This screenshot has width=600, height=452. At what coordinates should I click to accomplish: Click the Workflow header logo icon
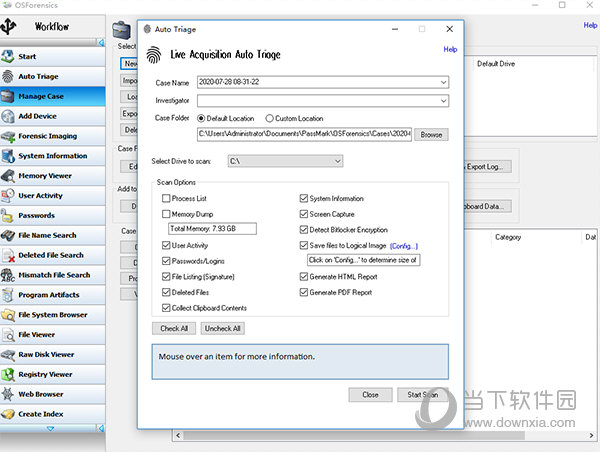(8, 26)
